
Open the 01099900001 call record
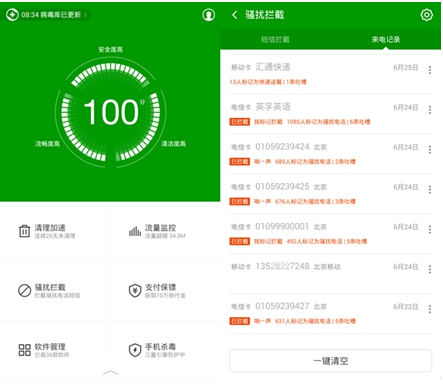click(330, 234)
